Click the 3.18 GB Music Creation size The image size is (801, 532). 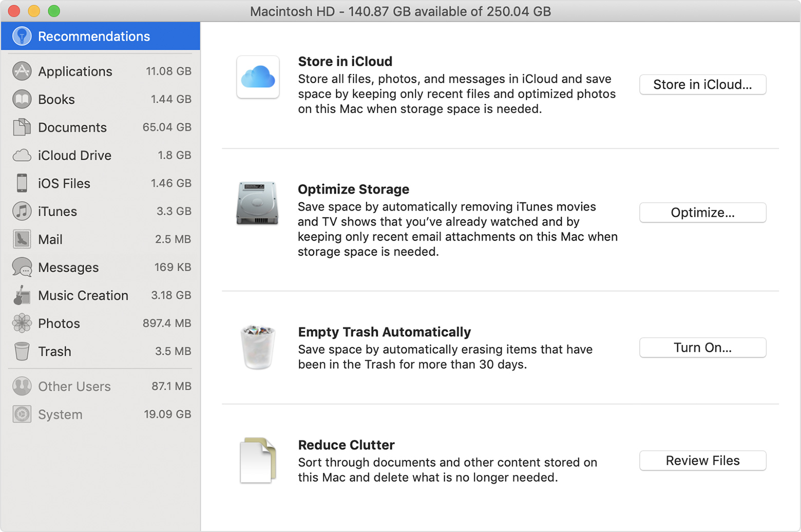(x=171, y=295)
